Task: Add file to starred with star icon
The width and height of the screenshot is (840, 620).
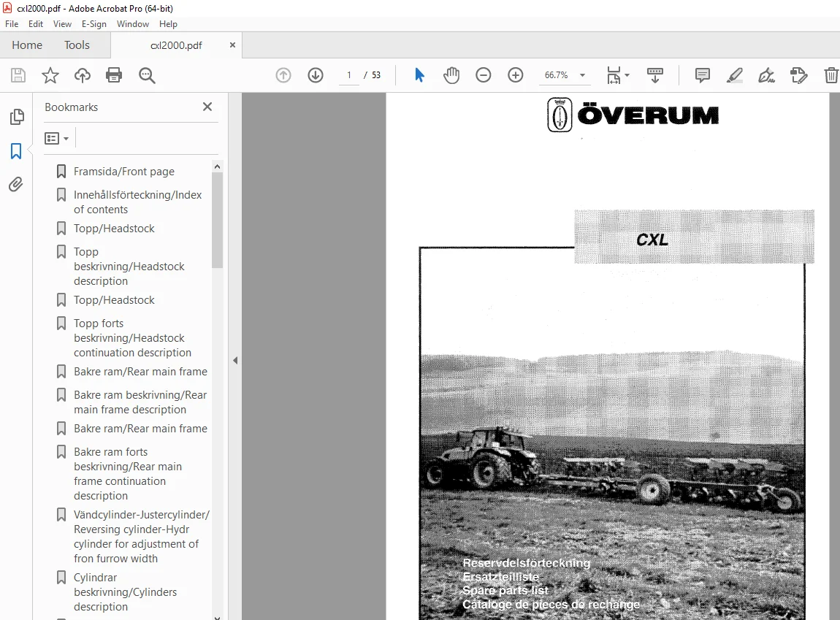Action: 50,75
